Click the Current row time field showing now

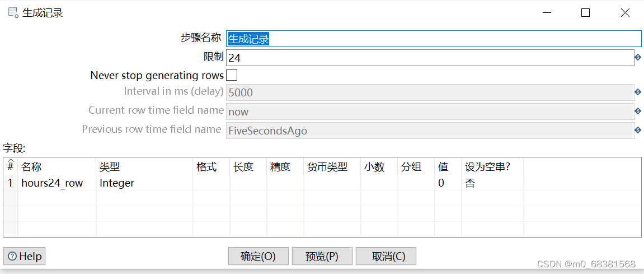(430, 111)
